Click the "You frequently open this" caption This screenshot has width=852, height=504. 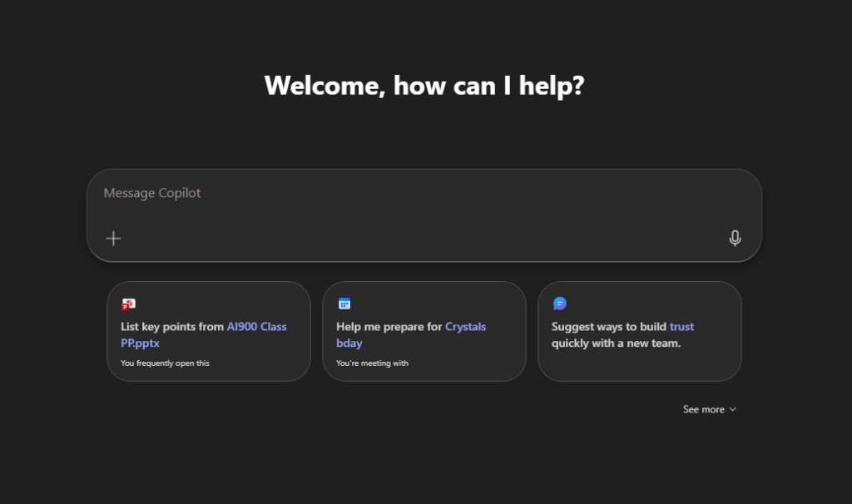165,363
